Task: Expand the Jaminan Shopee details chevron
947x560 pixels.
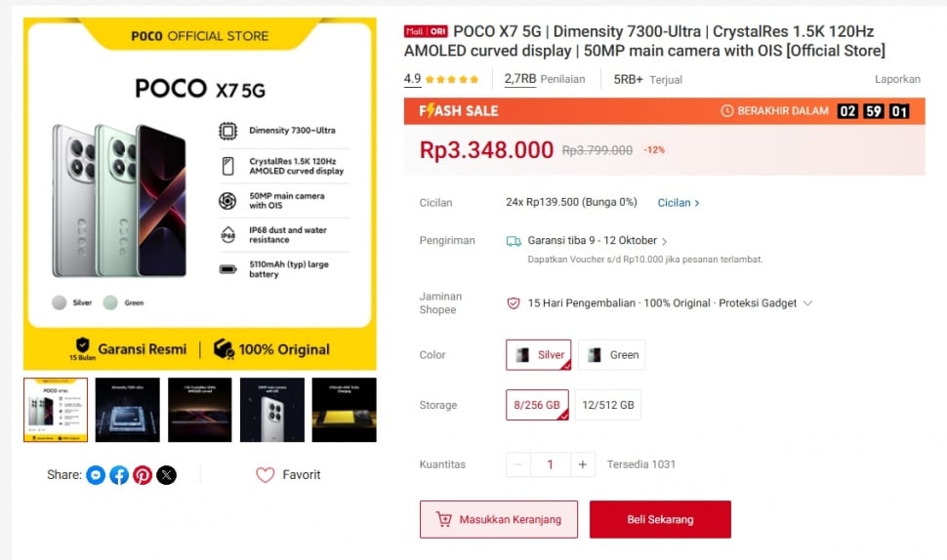Action: (x=807, y=303)
